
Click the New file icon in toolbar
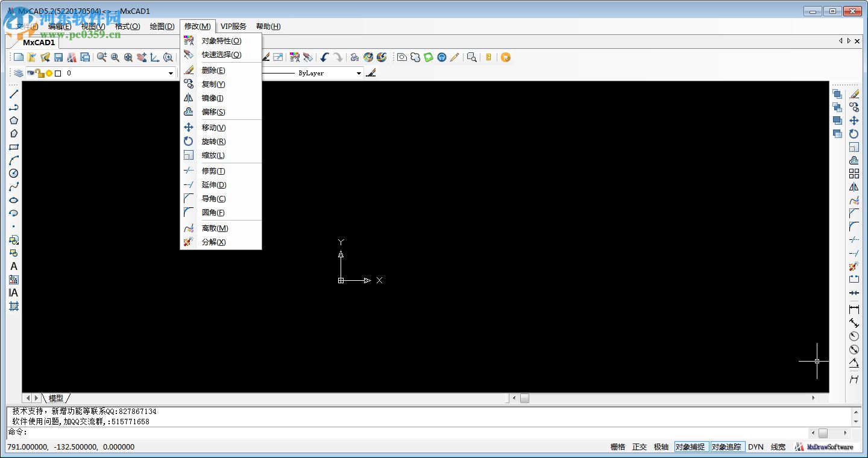click(x=19, y=57)
